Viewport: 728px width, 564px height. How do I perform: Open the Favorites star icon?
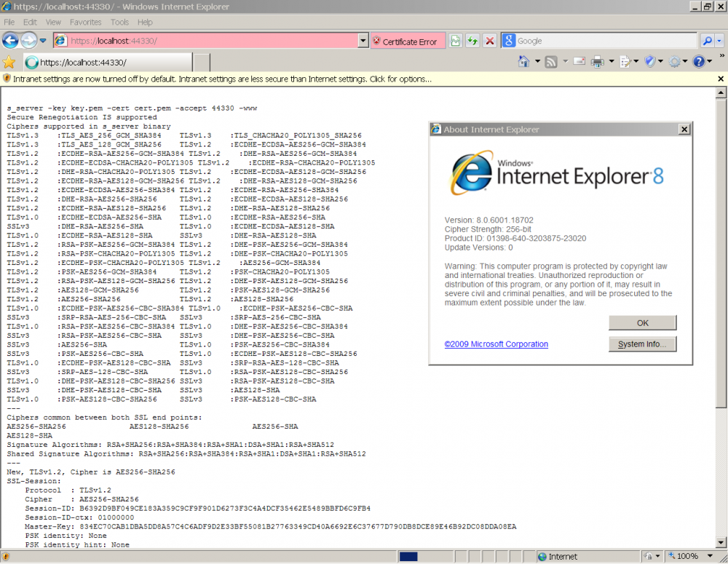coord(9,62)
